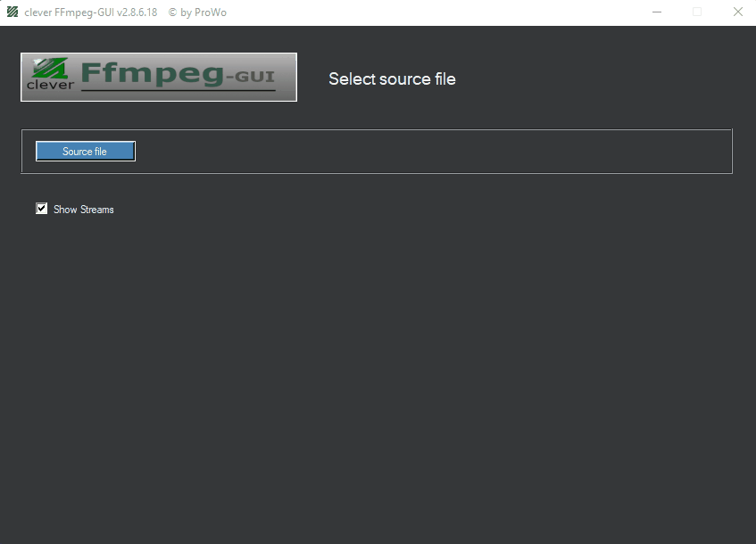
Task: Click the dark underline beneath Ffmpeg logo text
Action: click(x=179, y=89)
